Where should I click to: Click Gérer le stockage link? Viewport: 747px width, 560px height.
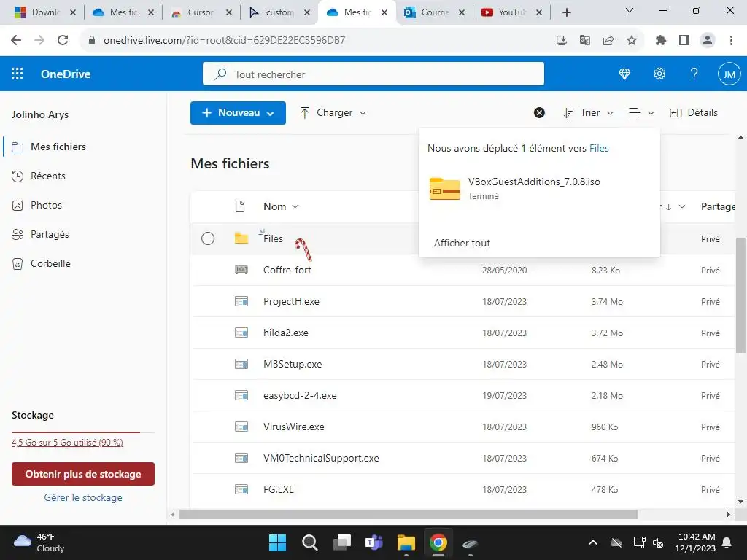tap(83, 497)
